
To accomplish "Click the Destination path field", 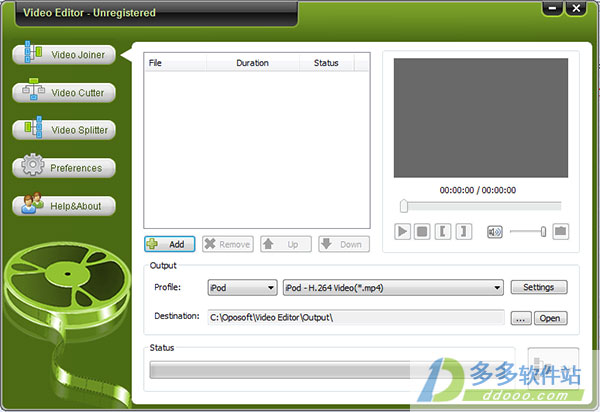I will pos(356,318).
